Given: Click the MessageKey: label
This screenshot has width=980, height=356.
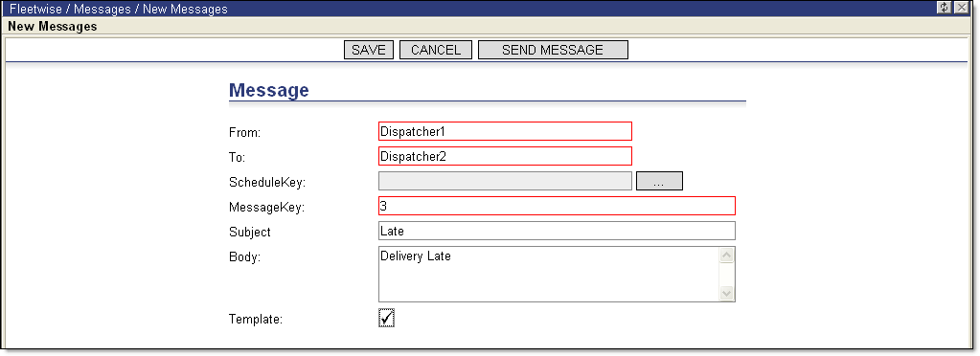Looking at the screenshot, I should point(267,208).
